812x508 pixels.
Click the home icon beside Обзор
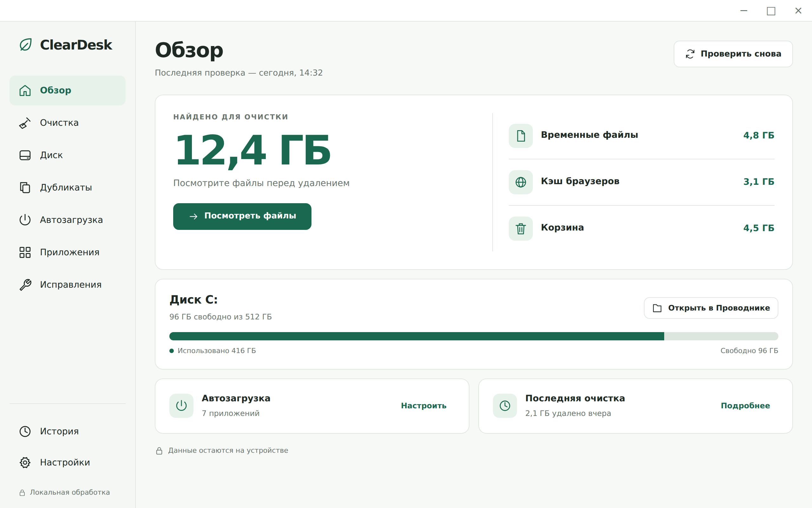tap(25, 90)
